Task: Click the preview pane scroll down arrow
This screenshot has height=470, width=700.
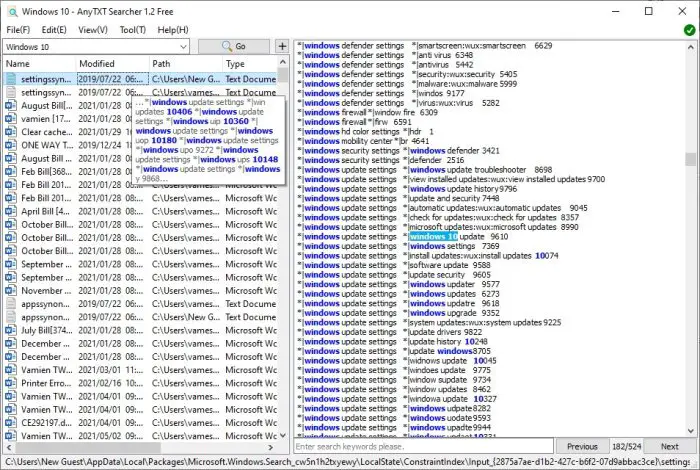Action: point(691,431)
